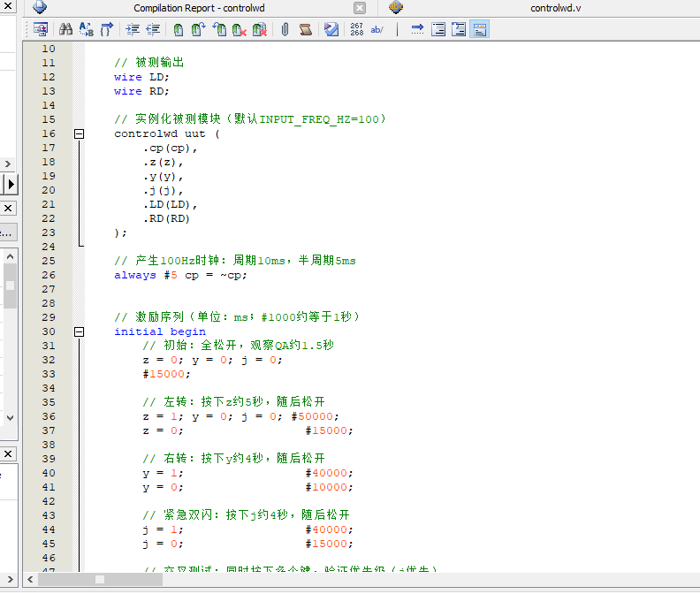700x594 pixels.
Task: Toggle the ab/ word wrap option
Action: pyautogui.click(x=377, y=29)
